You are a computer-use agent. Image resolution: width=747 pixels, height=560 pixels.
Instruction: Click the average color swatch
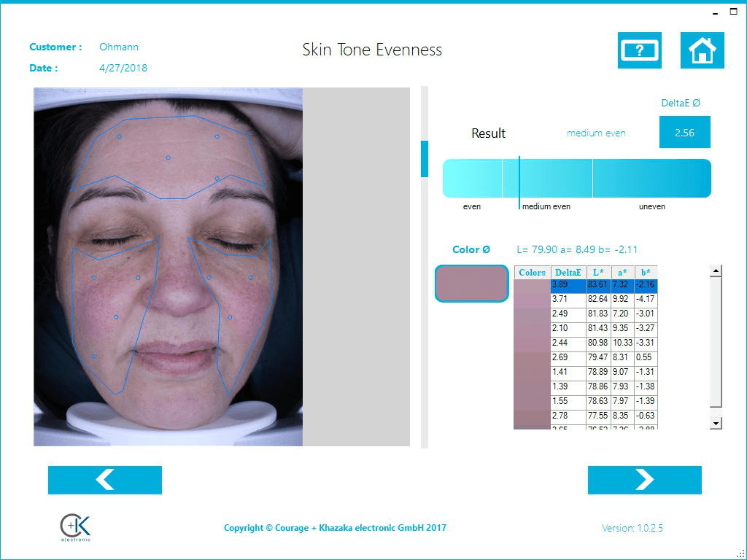pos(471,284)
